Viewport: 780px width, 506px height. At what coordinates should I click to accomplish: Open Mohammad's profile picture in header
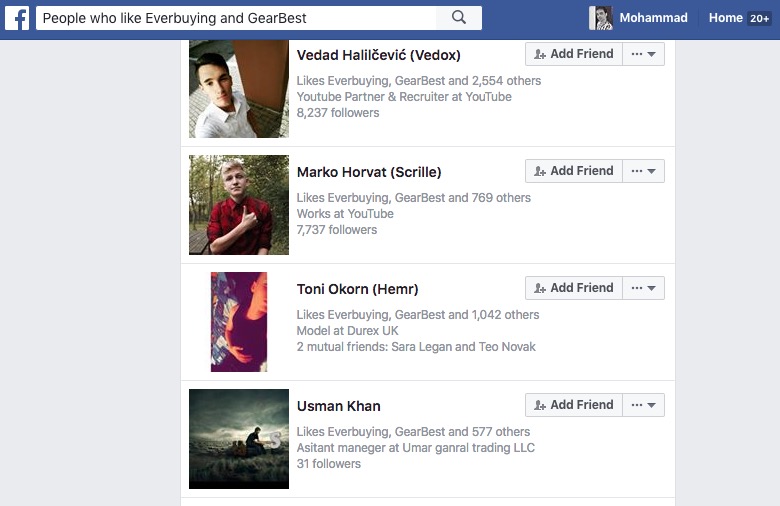point(600,18)
